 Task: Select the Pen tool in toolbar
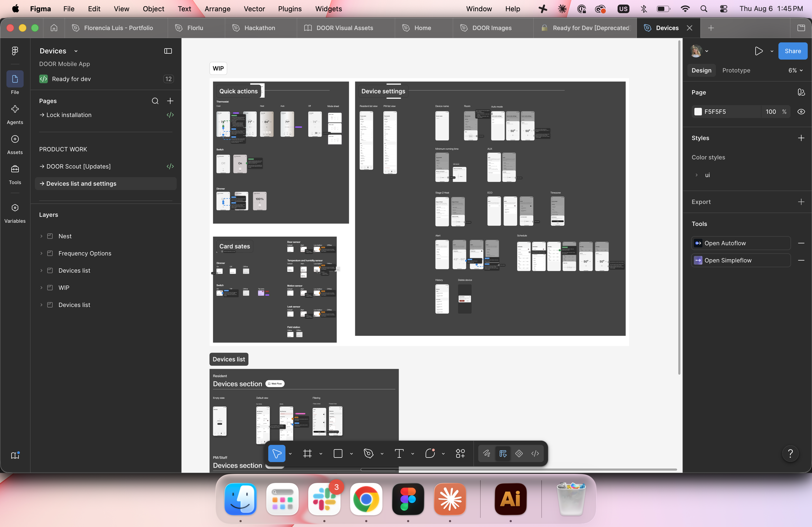click(368, 453)
